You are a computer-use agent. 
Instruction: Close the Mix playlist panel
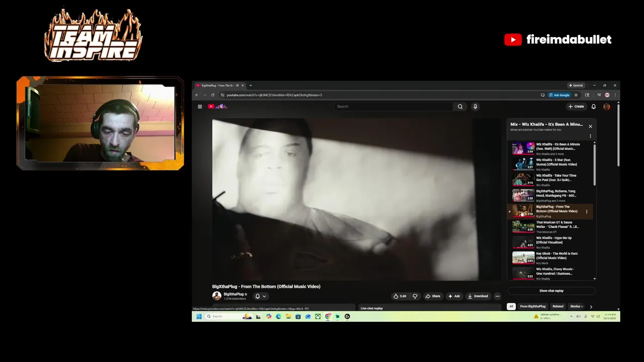coord(590,126)
